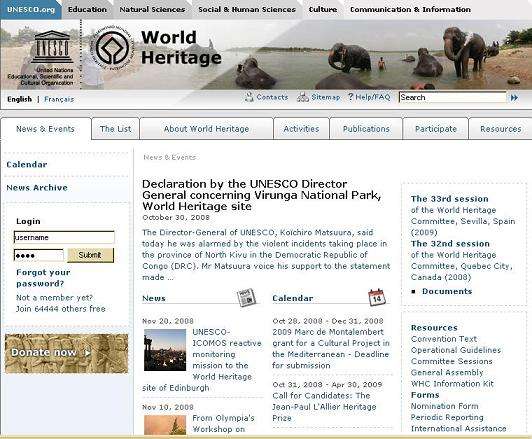
Task: Open the Natural Sciences top menu
Action: point(152,9)
